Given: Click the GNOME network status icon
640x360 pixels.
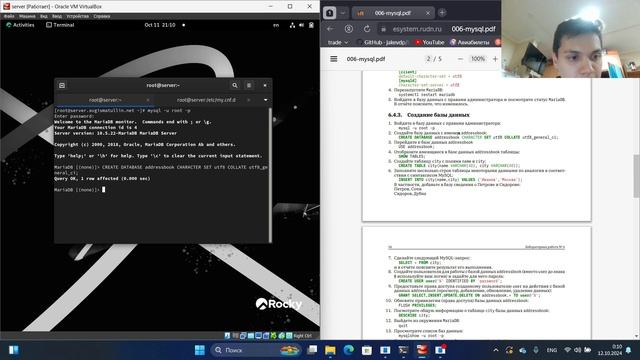Looking at the screenshot, I should [x=292, y=25].
